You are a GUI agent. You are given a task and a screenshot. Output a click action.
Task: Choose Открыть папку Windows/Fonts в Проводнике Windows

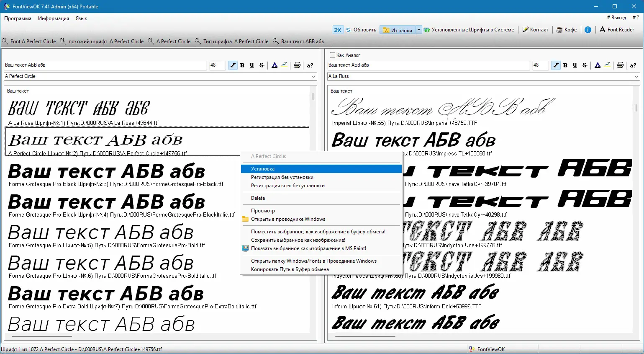321,261
